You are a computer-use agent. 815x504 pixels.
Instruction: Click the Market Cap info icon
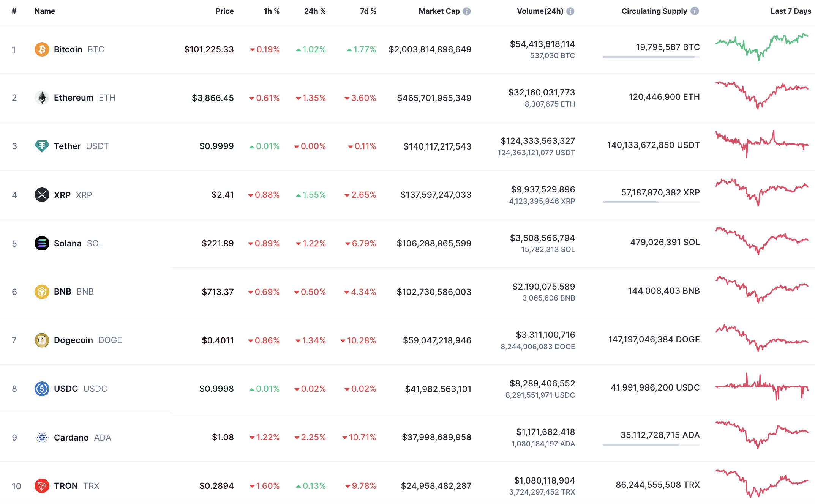click(467, 11)
